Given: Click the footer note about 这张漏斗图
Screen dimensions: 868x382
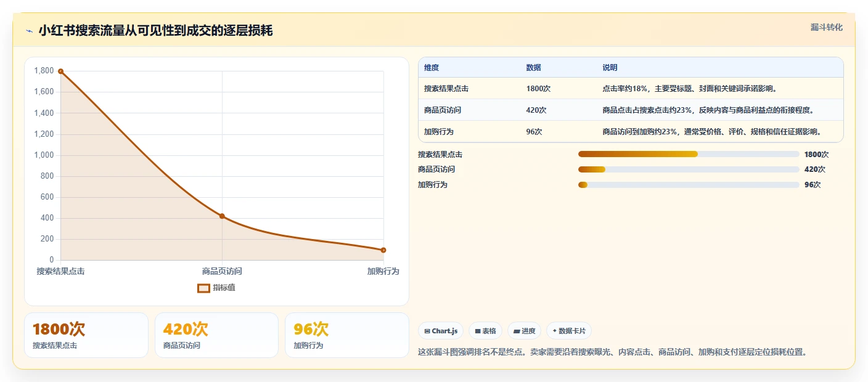Looking at the screenshot, I should 613,352.
